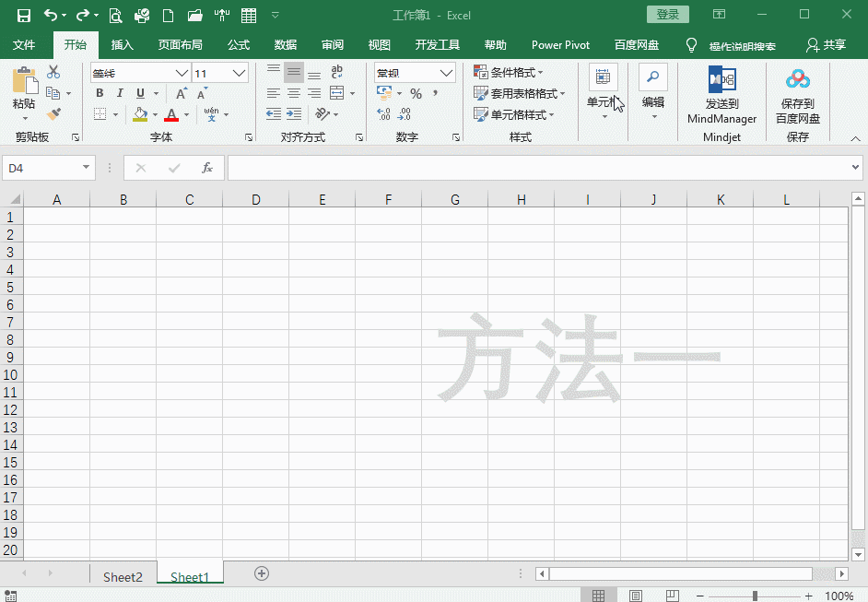Select the Format Painter brush
The height and width of the screenshot is (602, 868).
(x=53, y=114)
